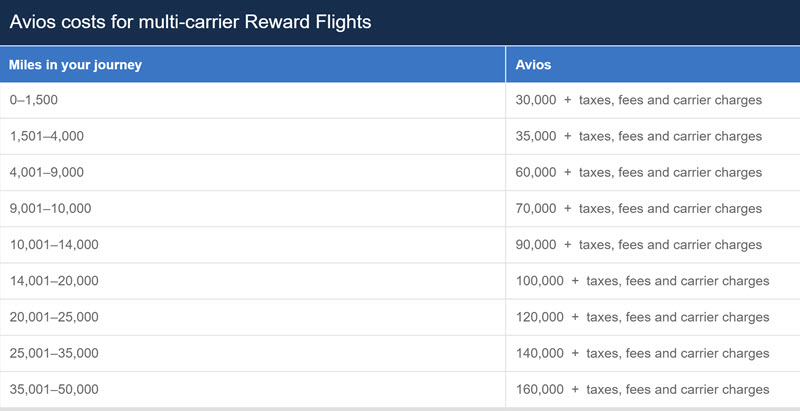Click the 120,000 Avios cost cell

pyautogui.click(x=653, y=318)
